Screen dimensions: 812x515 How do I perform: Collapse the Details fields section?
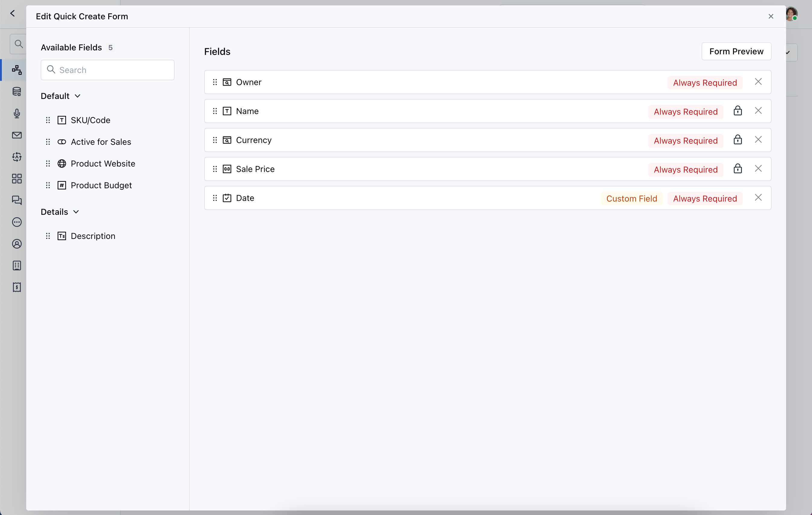coord(76,212)
